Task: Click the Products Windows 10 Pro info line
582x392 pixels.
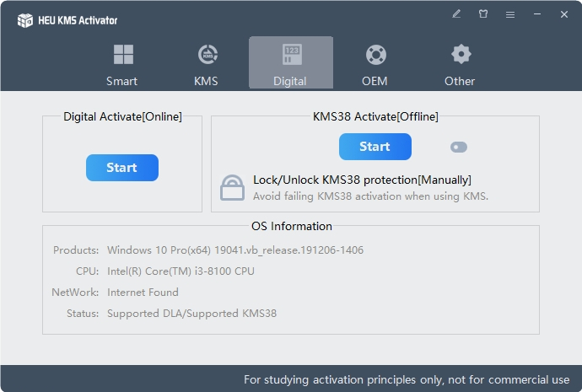Action: pos(208,250)
